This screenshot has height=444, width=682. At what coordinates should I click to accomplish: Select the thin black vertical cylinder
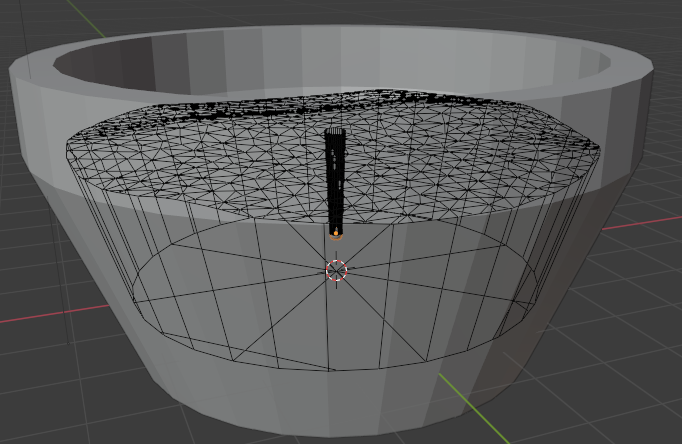tap(335, 185)
